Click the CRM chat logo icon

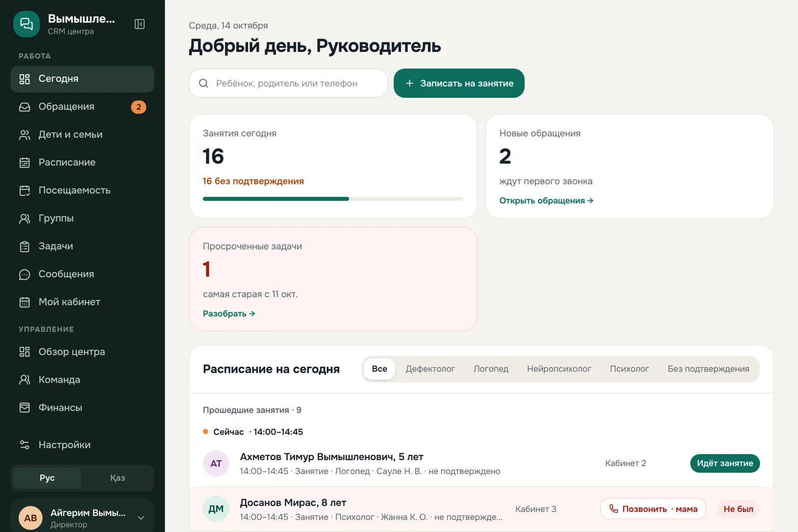[x=26, y=24]
